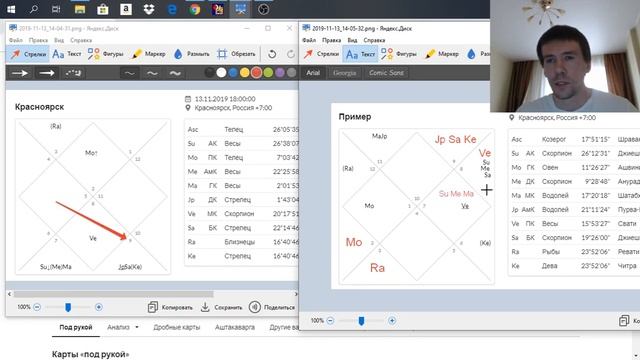This screenshot has width=640, height=360.
Task: Click the zoom slider handle in left window
Action: point(68,307)
